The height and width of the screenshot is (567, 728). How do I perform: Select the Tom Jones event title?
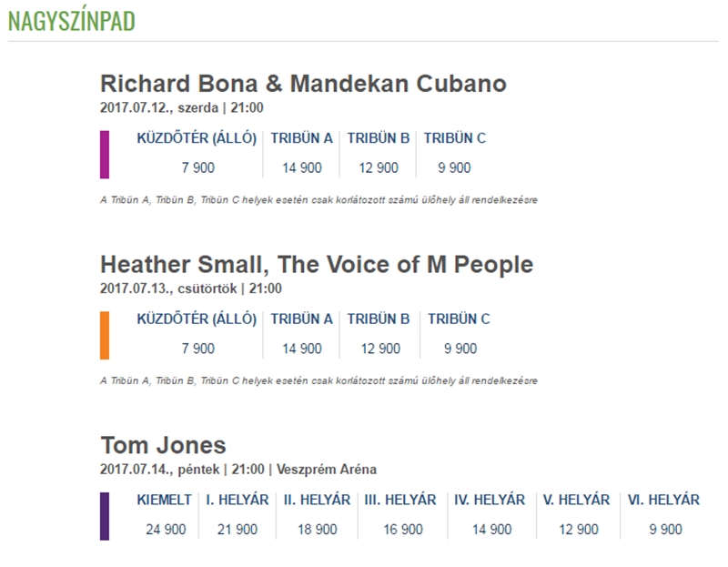click(x=163, y=446)
